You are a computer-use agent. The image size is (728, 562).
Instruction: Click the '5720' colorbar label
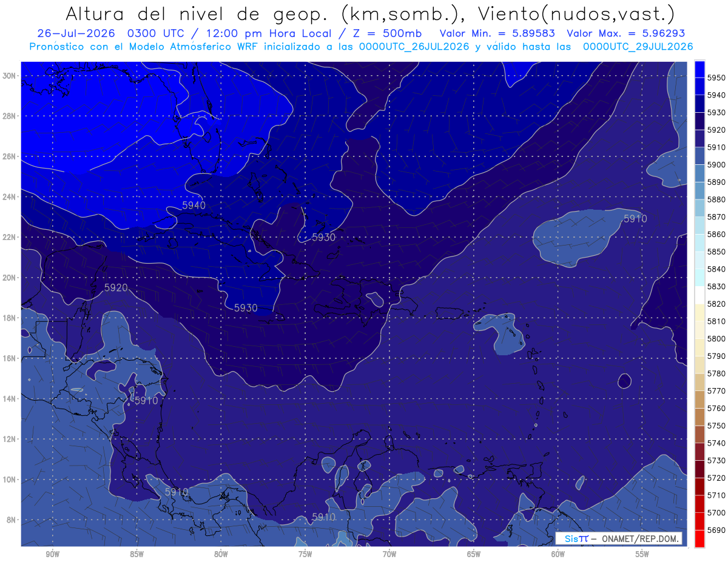pos(716,478)
